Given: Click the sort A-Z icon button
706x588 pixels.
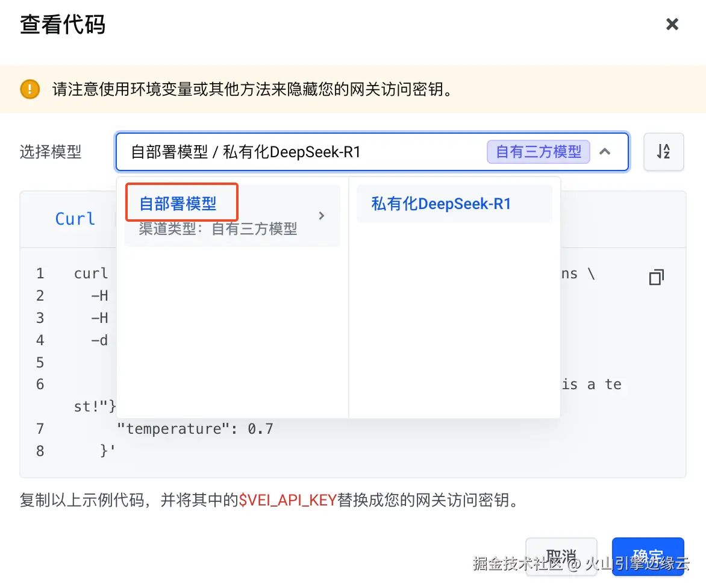Looking at the screenshot, I should coord(663,152).
